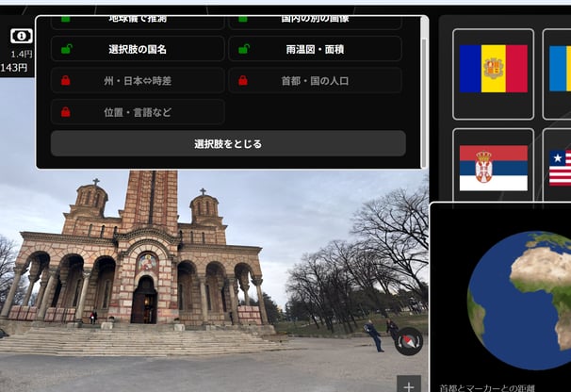This screenshot has width=571, height=392.
Task: Click the money bill icon
Action: click(x=22, y=36)
